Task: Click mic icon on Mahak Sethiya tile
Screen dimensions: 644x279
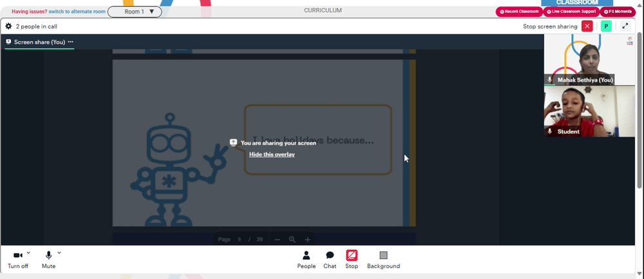Action: [550, 80]
